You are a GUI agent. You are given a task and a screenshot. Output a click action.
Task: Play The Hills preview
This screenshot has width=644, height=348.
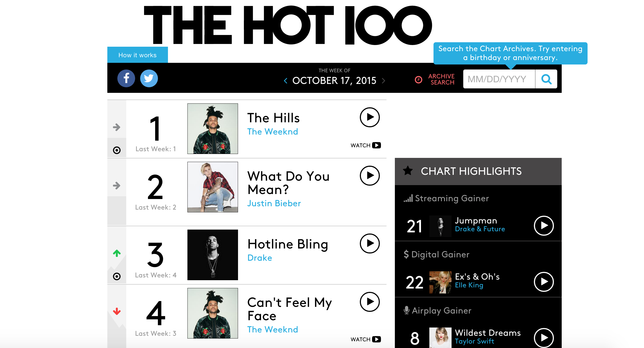click(370, 117)
